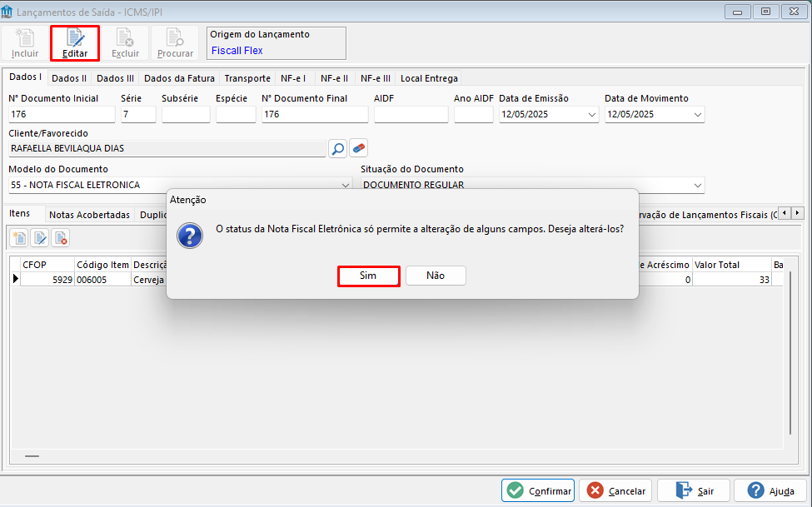Click the Excluir toolbar icon
Viewport: 812px width, 507px height.
click(125, 43)
